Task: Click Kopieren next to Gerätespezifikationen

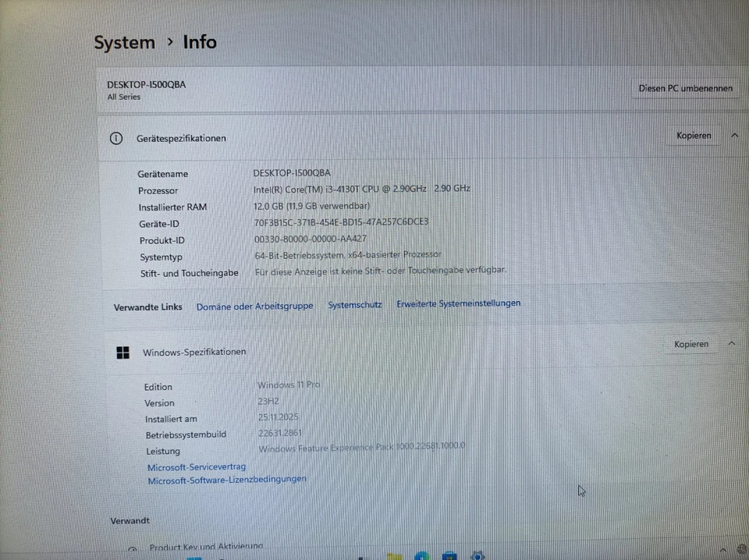Action: tap(694, 135)
